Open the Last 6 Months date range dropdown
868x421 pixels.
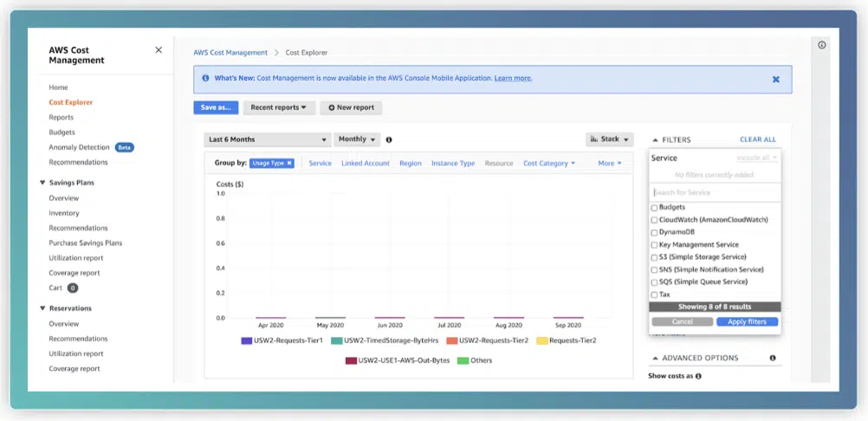(x=268, y=139)
